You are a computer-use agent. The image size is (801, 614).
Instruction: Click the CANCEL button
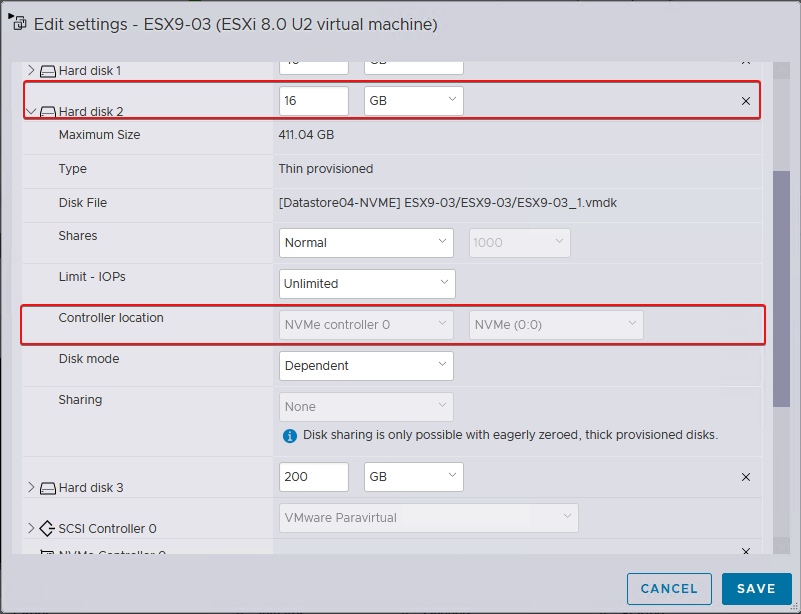tap(669, 589)
